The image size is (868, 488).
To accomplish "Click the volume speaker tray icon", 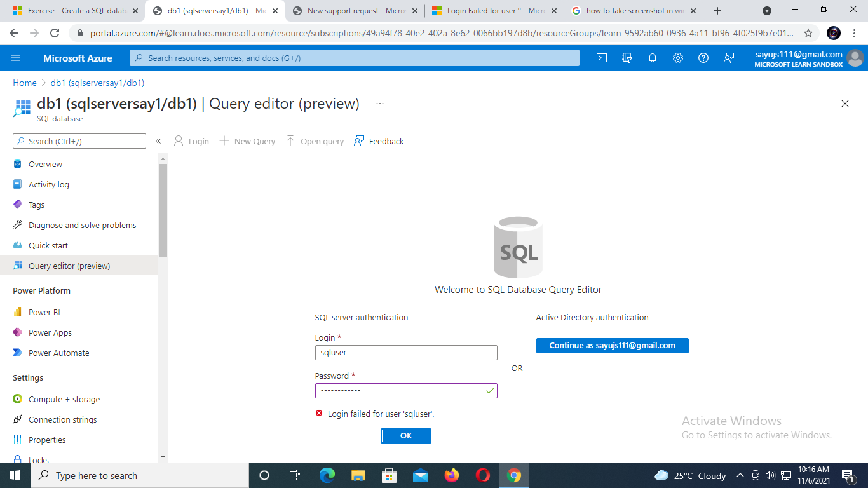I will click(770, 475).
